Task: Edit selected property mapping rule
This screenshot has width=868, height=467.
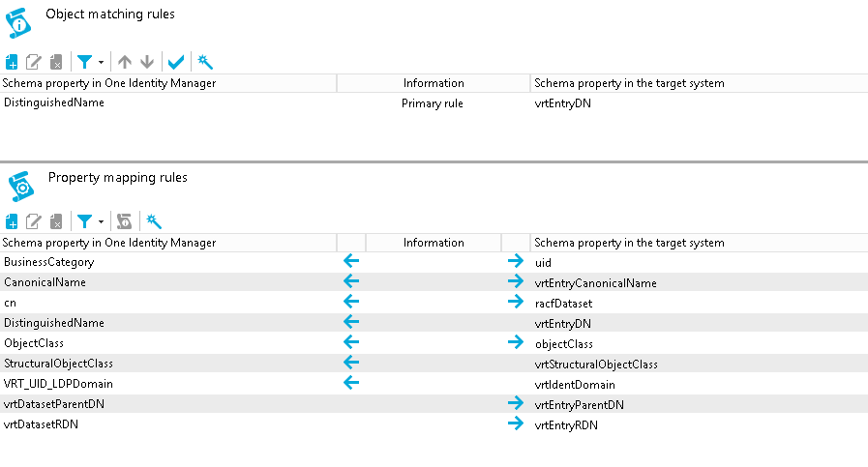Action: (x=34, y=221)
